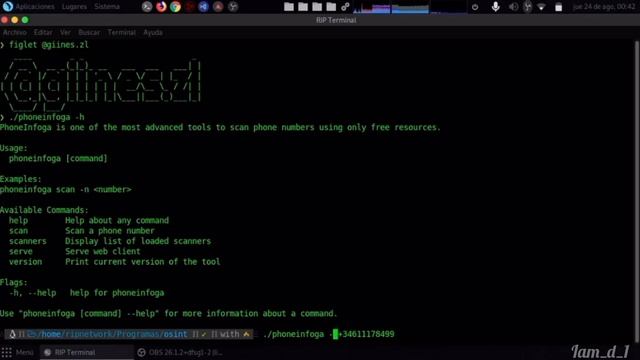
Task: Open the system monitor graph applet
Action: [409, 7]
